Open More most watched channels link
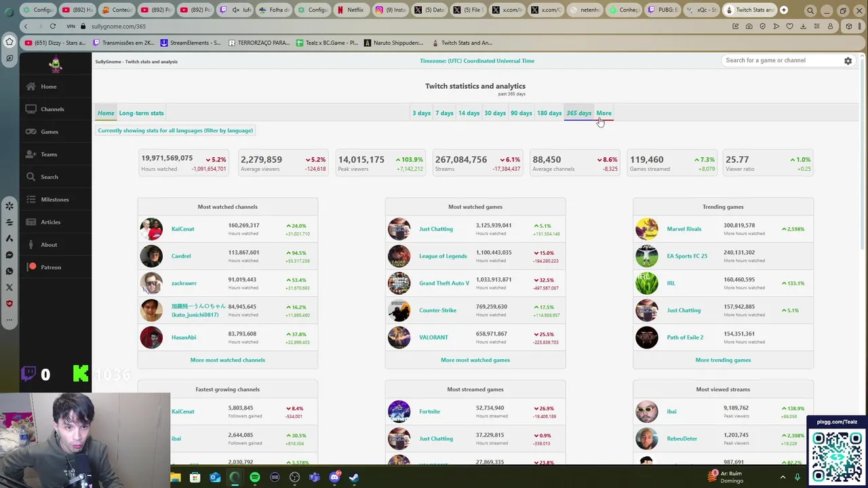 coord(228,360)
